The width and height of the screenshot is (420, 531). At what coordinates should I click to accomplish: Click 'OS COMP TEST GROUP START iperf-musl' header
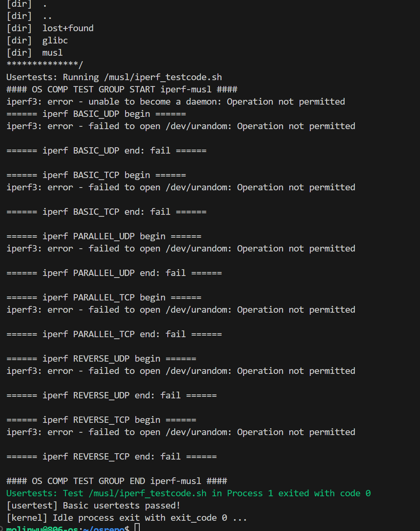click(x=122, y=90)
